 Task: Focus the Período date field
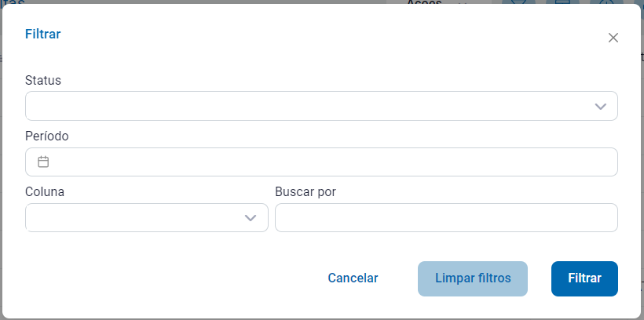coord(330,162)
